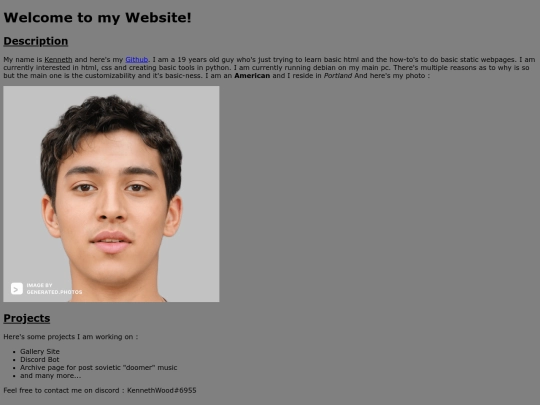Click 'Here's some projects I am working on' text
This screenshot has height=405, width=540.
(x=68, y=336)
